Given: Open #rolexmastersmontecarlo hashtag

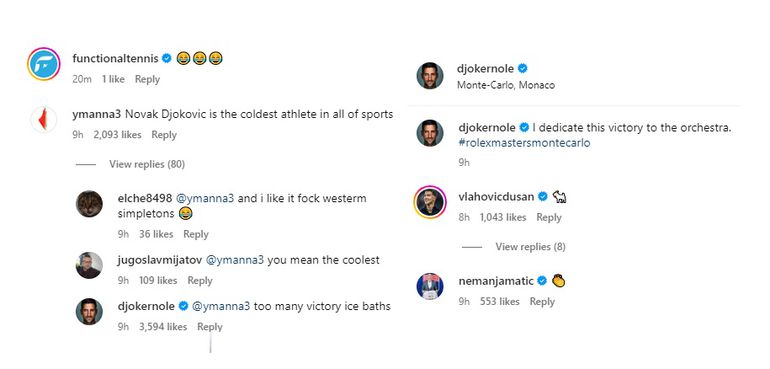Looking at the screenshot, I should pyautogui.click(x=524, y=143).
